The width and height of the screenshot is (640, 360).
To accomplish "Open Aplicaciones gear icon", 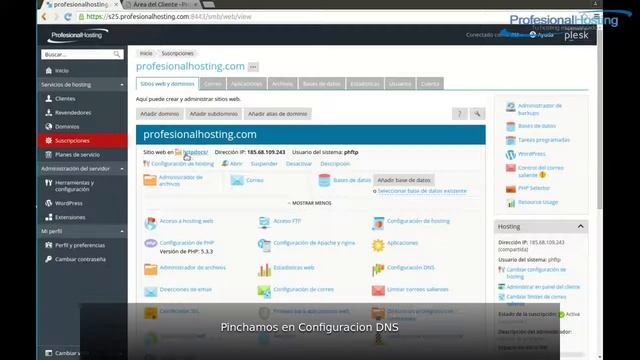I will 378,245.
